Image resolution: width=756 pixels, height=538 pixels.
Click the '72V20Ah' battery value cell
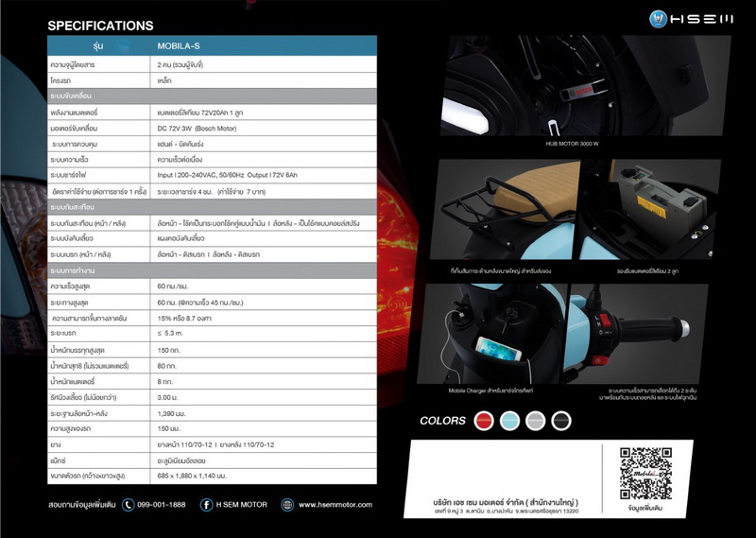pos(264,113)
